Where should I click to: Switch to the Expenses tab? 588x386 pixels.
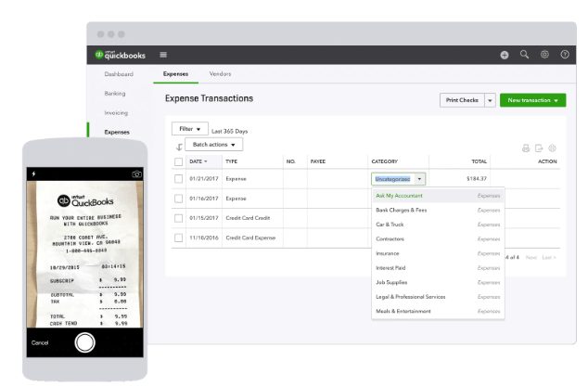[x=175, y=74]
